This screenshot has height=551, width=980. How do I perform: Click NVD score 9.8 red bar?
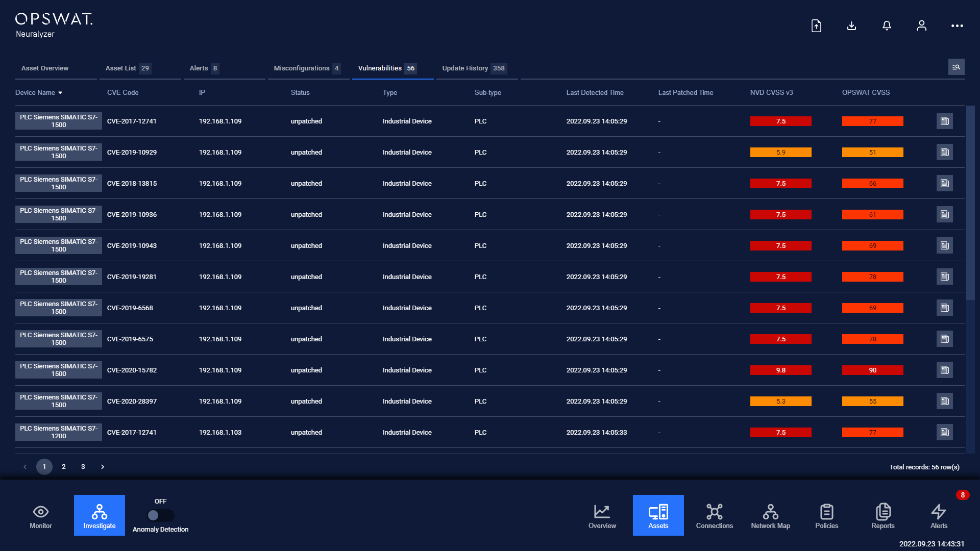pyautogui.click(x=780, y=370)
